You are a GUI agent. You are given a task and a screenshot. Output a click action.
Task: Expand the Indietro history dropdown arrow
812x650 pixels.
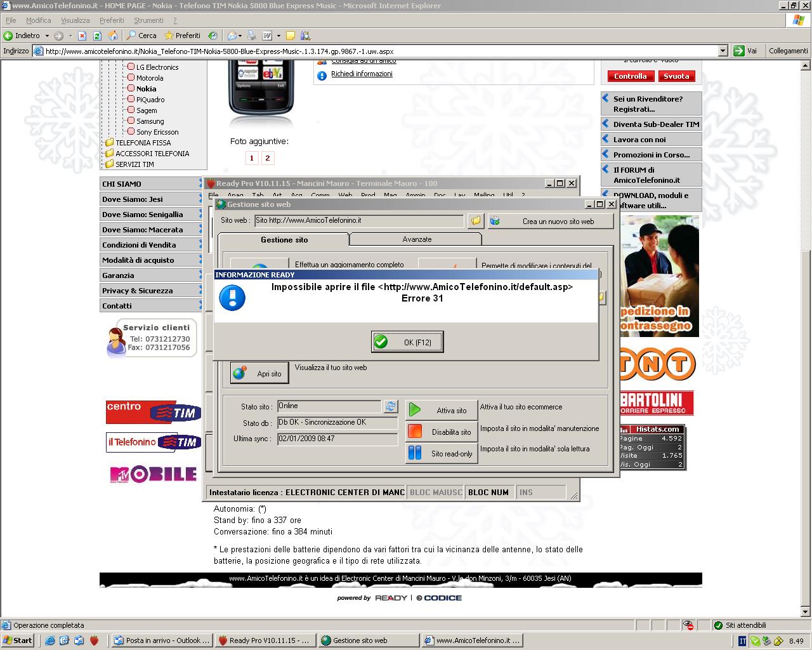(x=47, y=36)
